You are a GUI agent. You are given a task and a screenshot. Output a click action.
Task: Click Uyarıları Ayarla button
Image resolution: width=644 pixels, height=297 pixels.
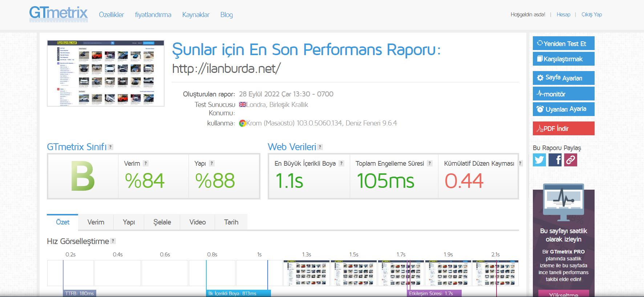[x=564, y=109]
